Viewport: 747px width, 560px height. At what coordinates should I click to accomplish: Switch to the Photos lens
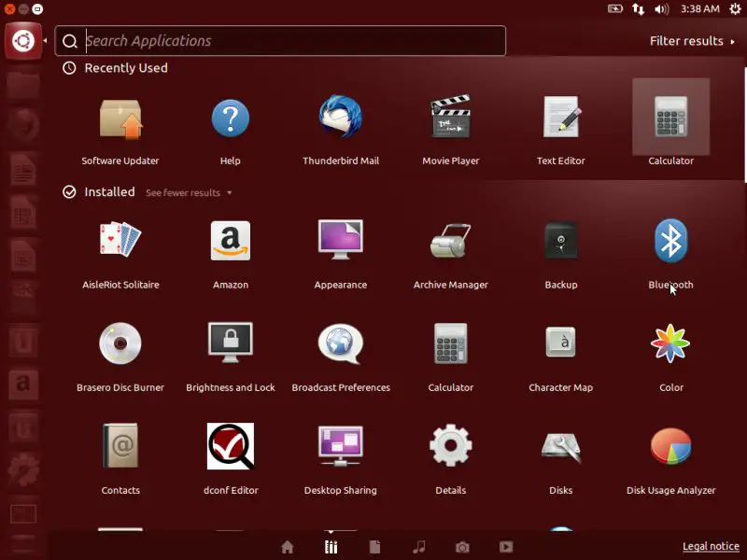coord(462,548)
